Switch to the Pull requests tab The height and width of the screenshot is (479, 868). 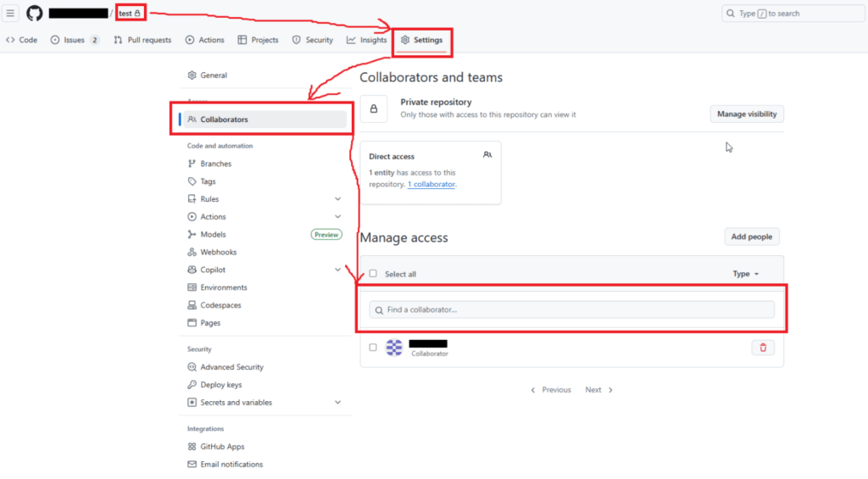point(142,40)
